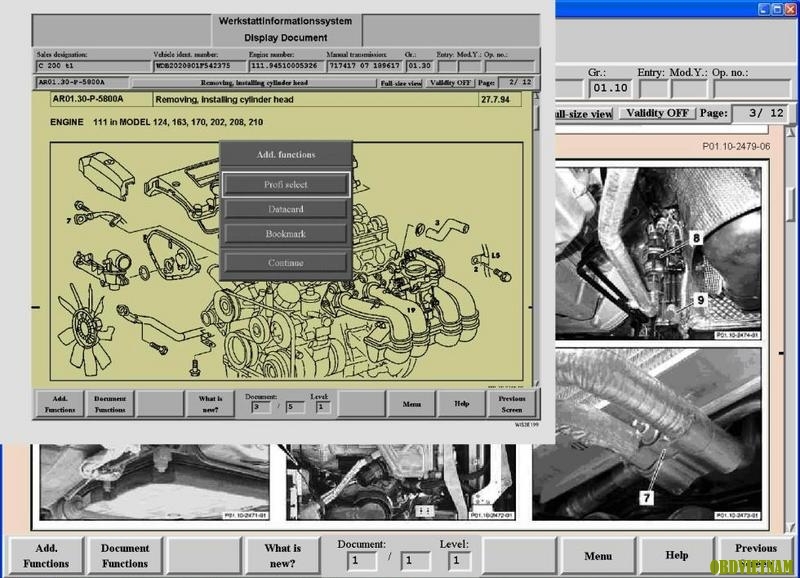The height and width of the screenshot is (578, 800).
Task: Click date 27.7.94 in document header
Action: pos(495,99)
